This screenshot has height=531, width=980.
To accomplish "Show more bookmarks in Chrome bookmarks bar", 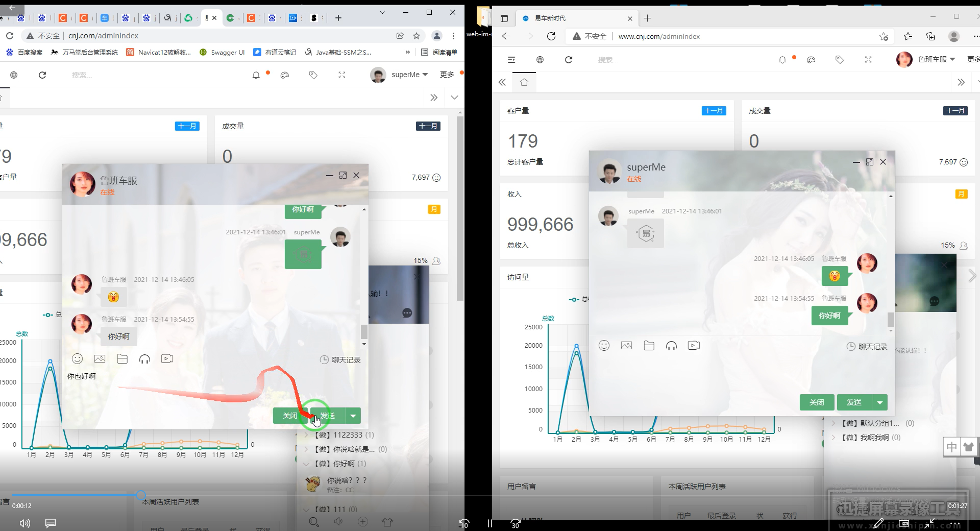I will click(x=407, y=52).
